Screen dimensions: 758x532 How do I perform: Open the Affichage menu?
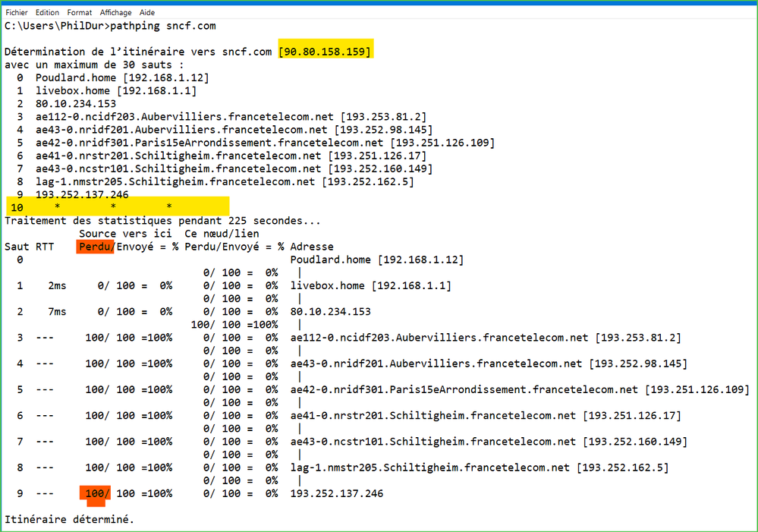tap(115, 13)
